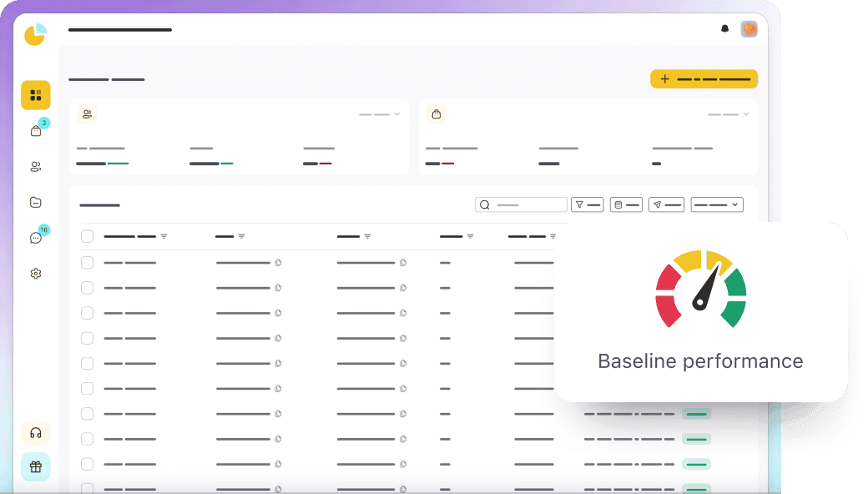Image resolution: width=868 pixels, height=494 pixels.
Task: Expand the dropdown in the shopping bag card
Action: (729, 114)
